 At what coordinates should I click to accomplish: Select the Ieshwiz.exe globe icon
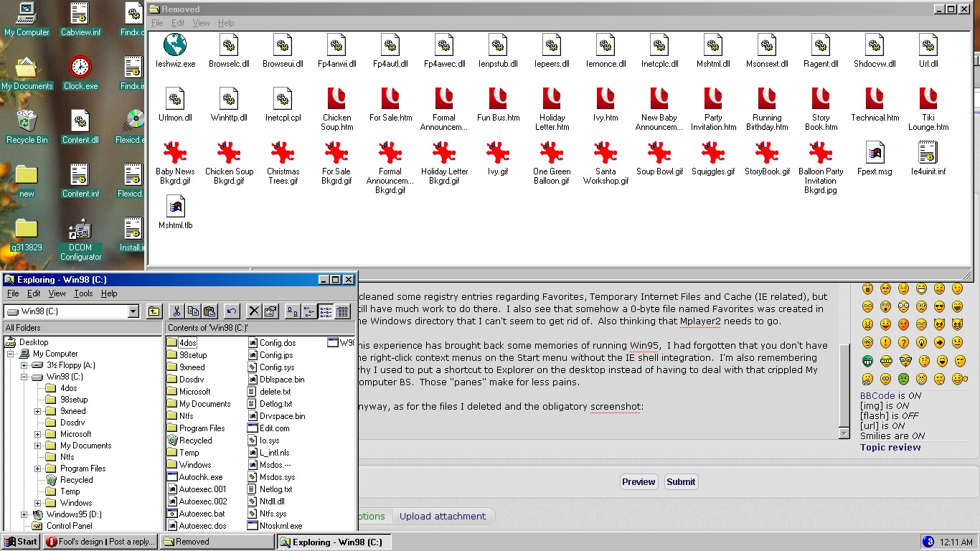click(x=175, y=46)
